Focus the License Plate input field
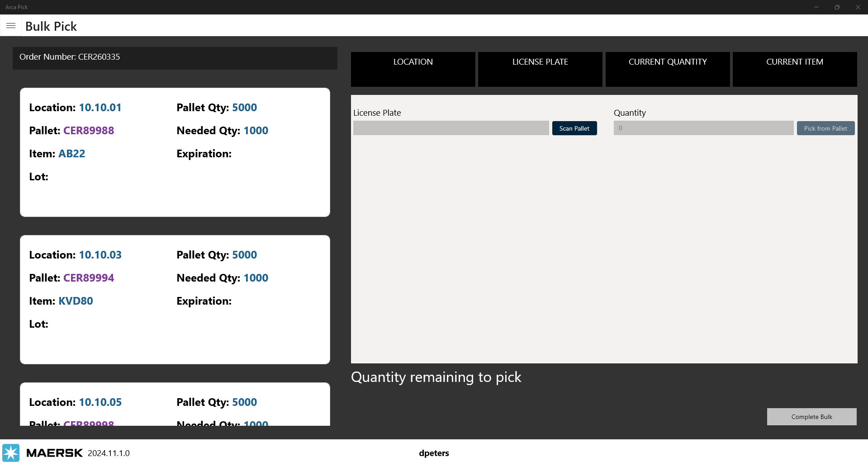 [451, 128]
